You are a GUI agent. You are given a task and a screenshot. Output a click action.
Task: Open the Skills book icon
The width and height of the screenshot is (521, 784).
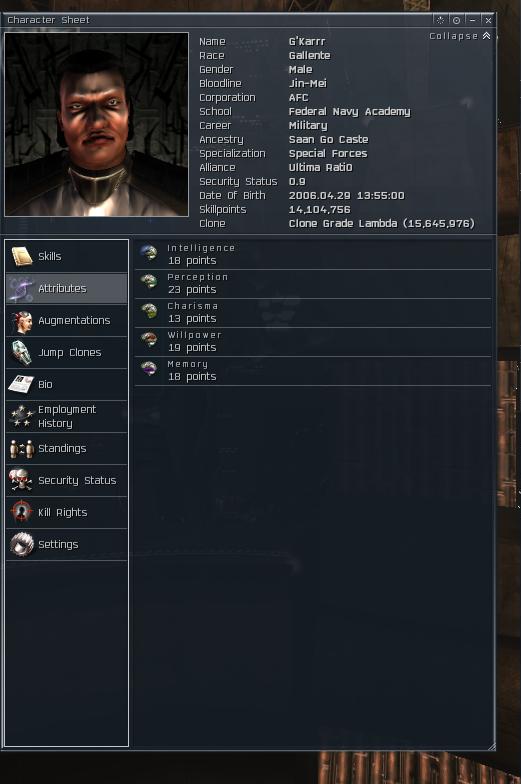[x=22, y=256]
